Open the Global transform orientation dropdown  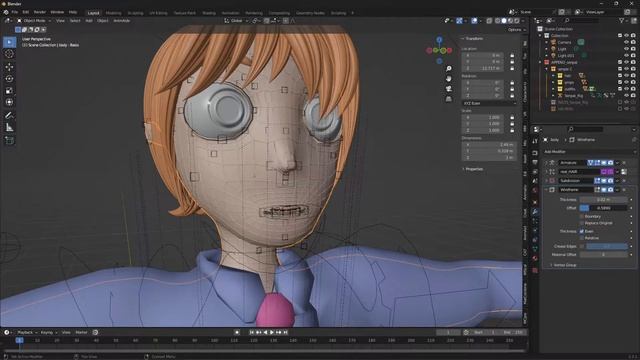tap(236, 20)
